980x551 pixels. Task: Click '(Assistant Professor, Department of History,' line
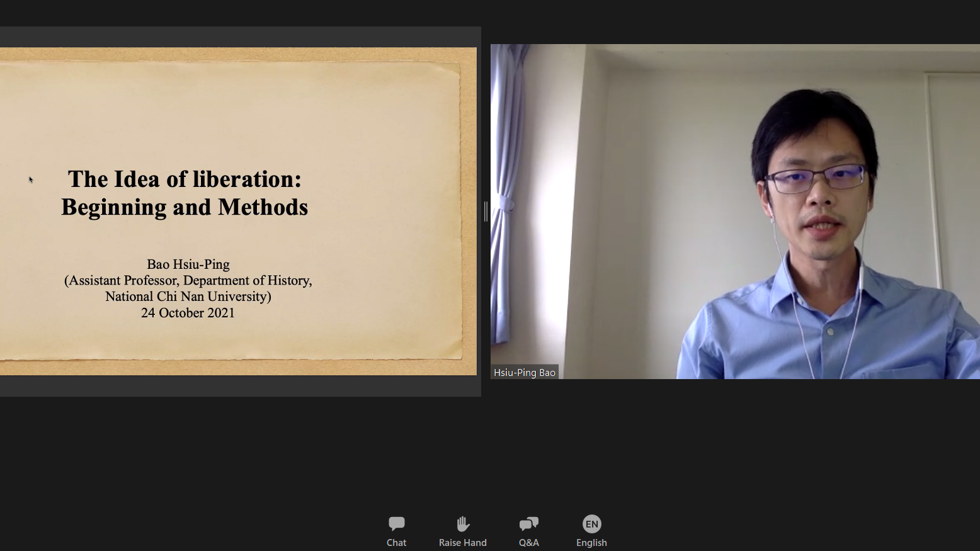pyautogui.click(x=188, y=280)
